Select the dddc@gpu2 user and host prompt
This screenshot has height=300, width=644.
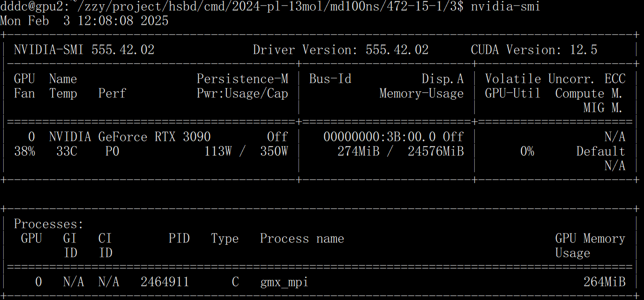pyautogui.click(x=31, y=7)
